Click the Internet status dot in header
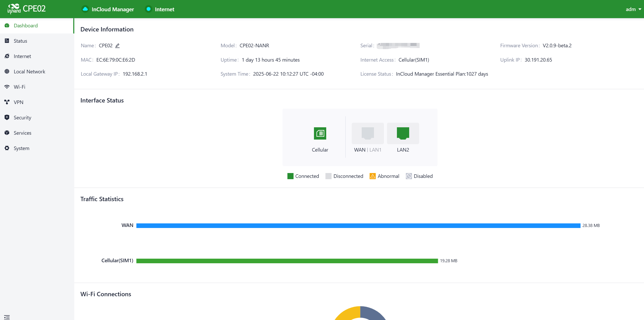Screen dimensions: 644x320 coord(148,9)
